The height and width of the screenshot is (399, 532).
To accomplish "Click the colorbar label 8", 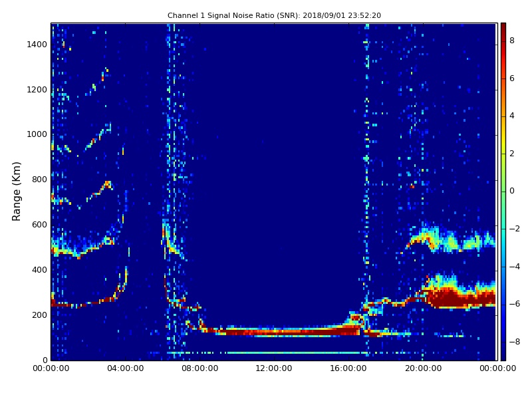I will tap(512, 41).
